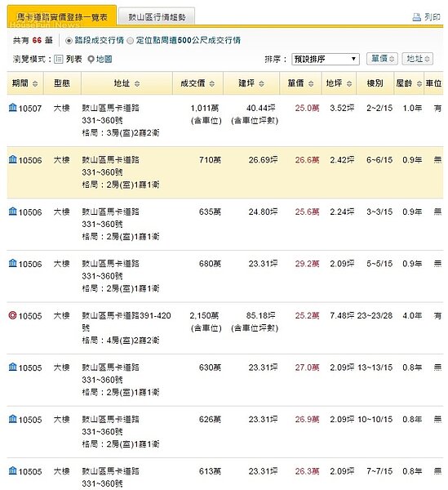The image size is (448, 490).
Task: Click the 25.2萬 unit price
Action: click(307, 315)
